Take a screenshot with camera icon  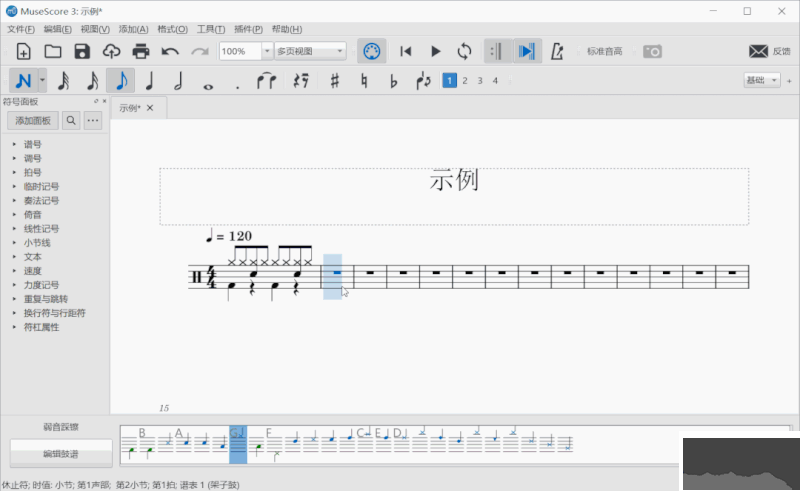pyautogui.click(x=652, y=51)
